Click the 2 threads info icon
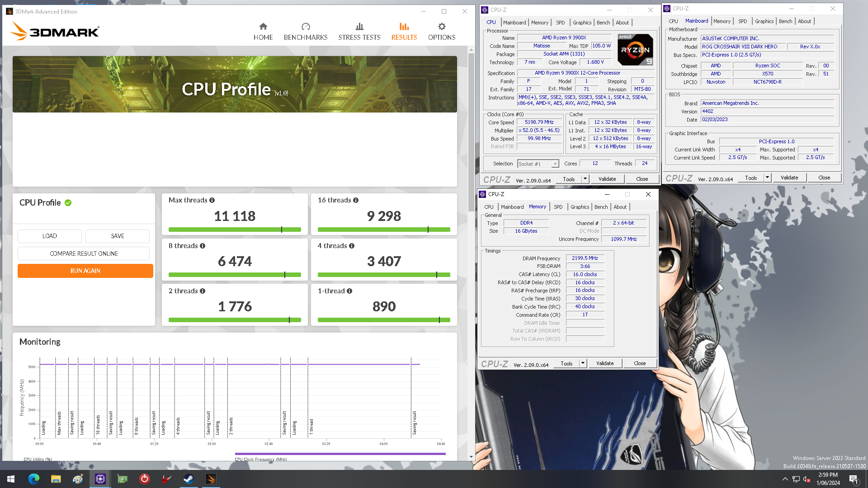 [x=203, y=291]
